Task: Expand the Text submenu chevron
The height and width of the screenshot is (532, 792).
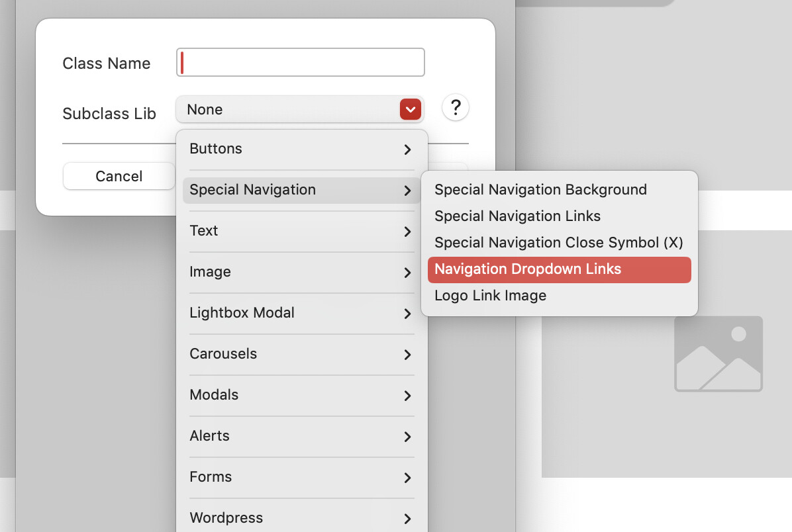Action: (407, 232)
